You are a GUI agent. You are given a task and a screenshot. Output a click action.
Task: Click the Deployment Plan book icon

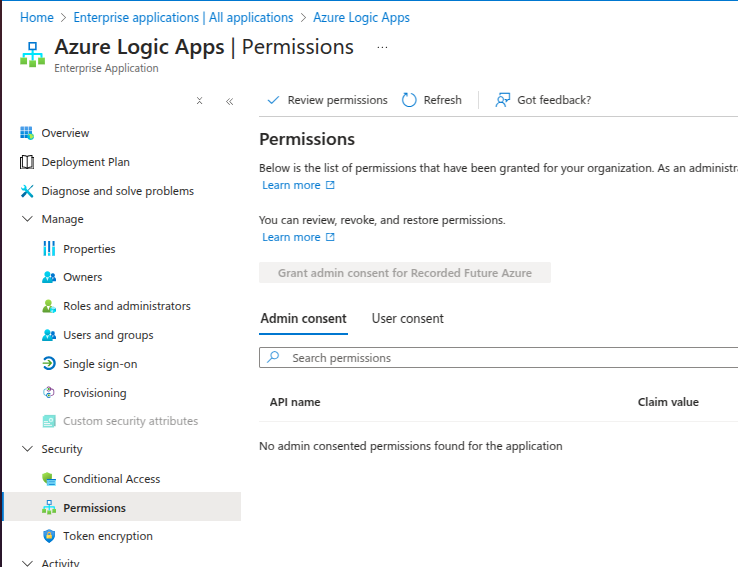click(27, 162)
